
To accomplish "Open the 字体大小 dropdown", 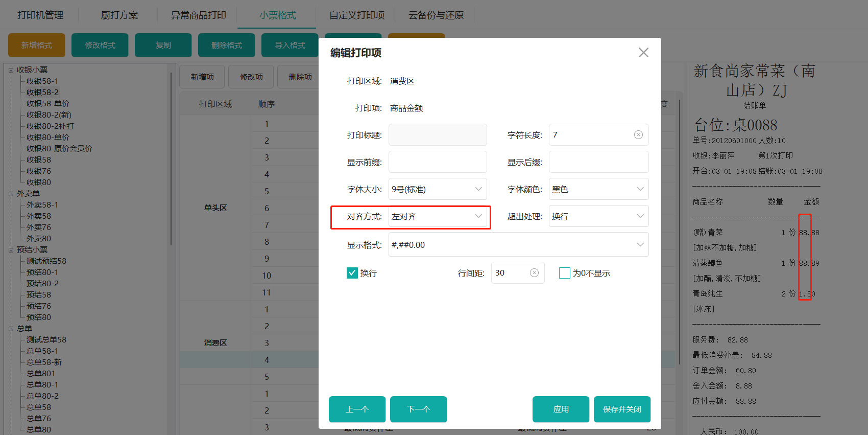I will (438, 189).
